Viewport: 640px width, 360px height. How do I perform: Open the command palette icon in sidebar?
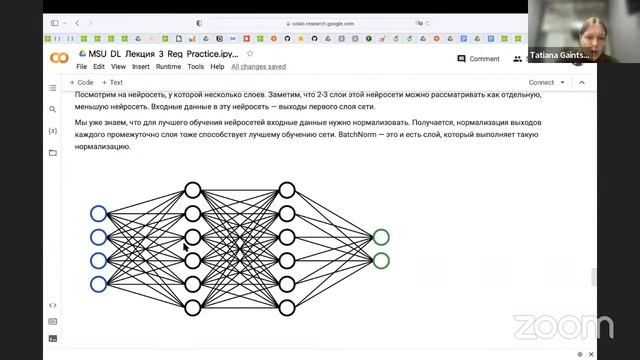click(x=53, y=322)
